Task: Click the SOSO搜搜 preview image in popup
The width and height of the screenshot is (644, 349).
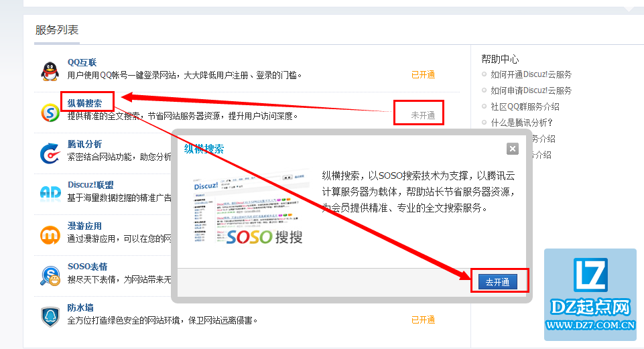Action: point(251,208)
